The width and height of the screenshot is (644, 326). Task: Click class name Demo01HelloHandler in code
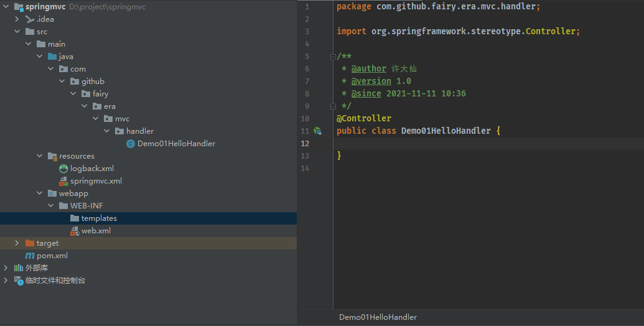pos(446,131)
